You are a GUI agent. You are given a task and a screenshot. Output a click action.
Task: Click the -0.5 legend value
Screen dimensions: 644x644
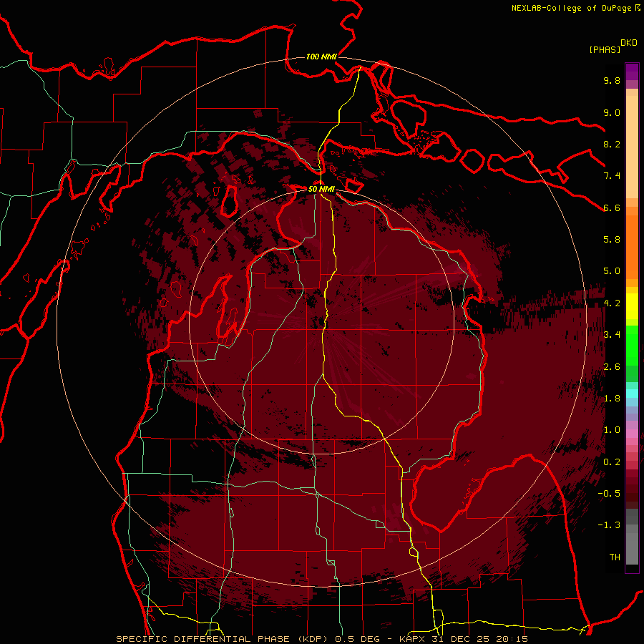609,494
